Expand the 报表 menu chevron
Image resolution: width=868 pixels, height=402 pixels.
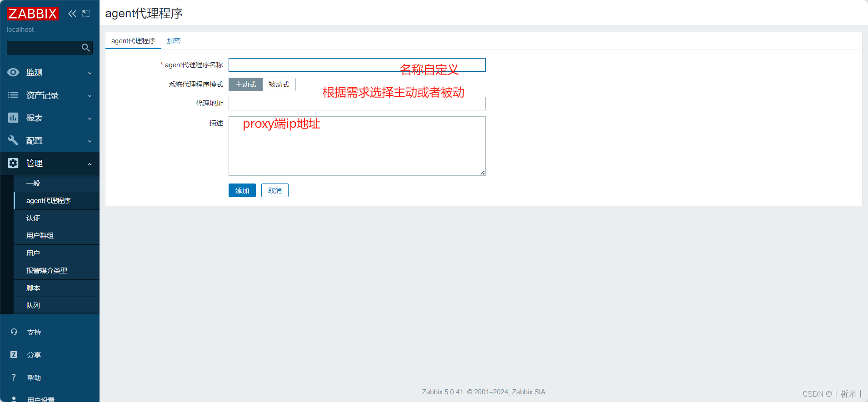(90, 119)
